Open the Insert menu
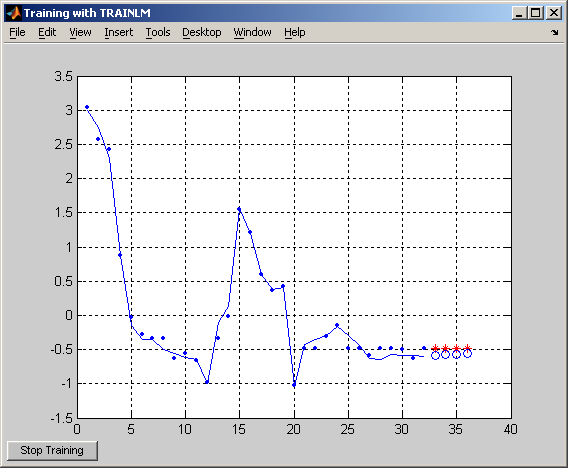The width and height of the screenshot is (568, 468). (118, 32)
